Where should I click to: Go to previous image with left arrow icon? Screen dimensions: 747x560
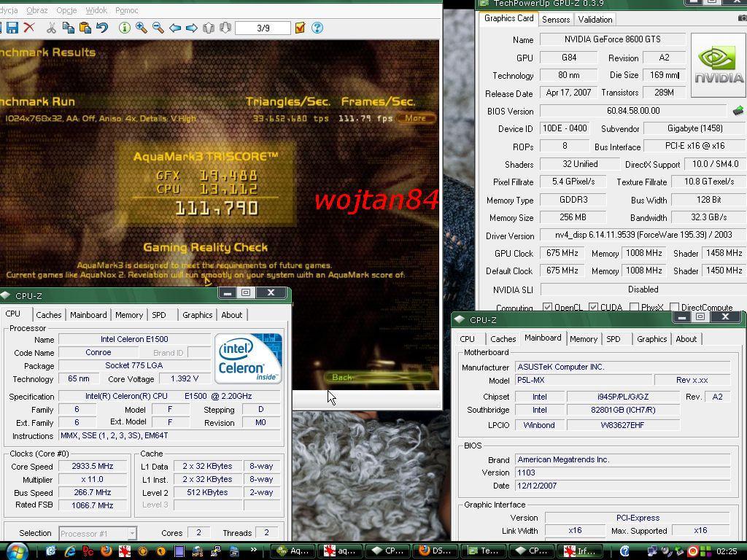[175, 28]
